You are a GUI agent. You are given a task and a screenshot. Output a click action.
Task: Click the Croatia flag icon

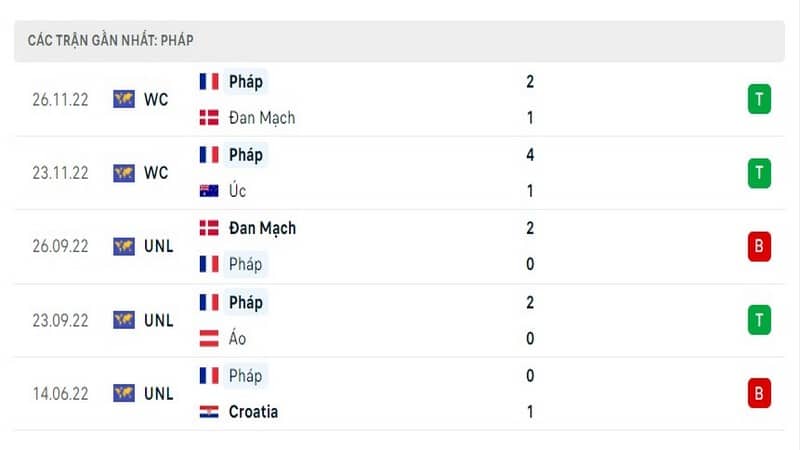tap(209, 412)
